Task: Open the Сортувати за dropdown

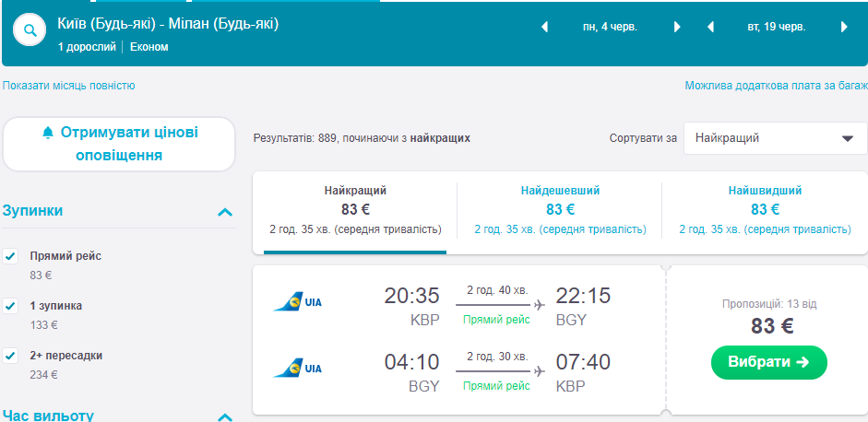Action: pos(775,138)
